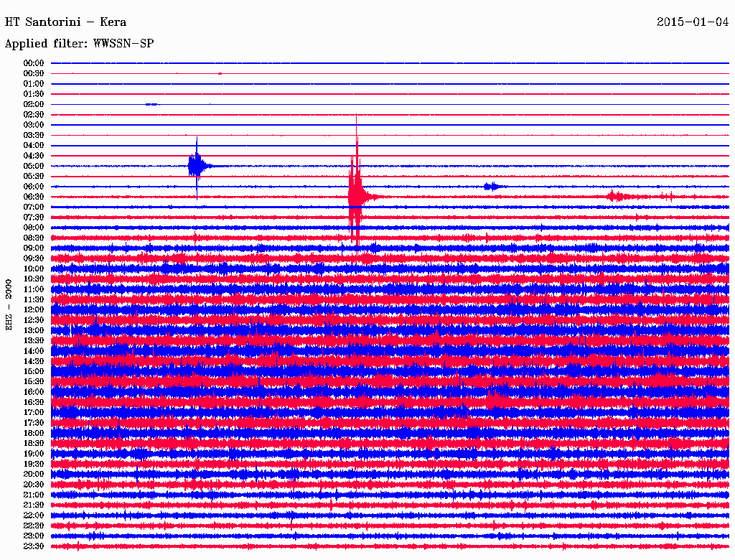The width and height of the screenshot is (735, 560).
Task: Click the 'HT Santorini – Kera' station title
Action: [65, 22]
